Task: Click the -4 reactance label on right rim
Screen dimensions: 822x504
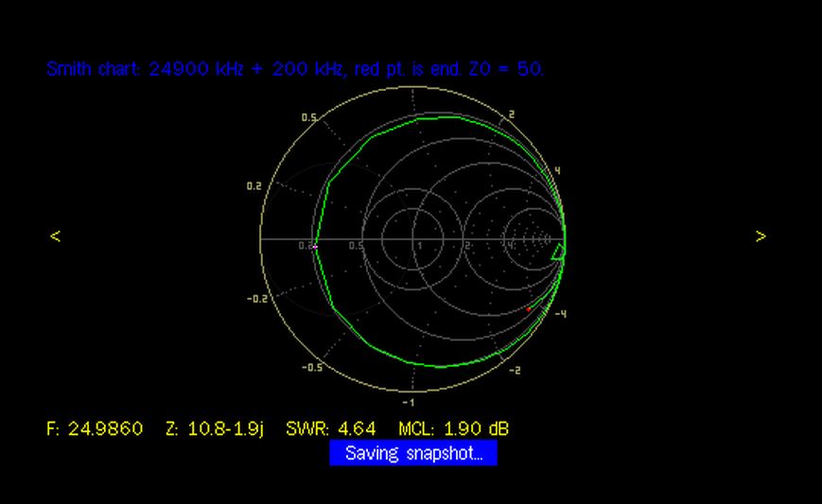Action: coord(560,314)
